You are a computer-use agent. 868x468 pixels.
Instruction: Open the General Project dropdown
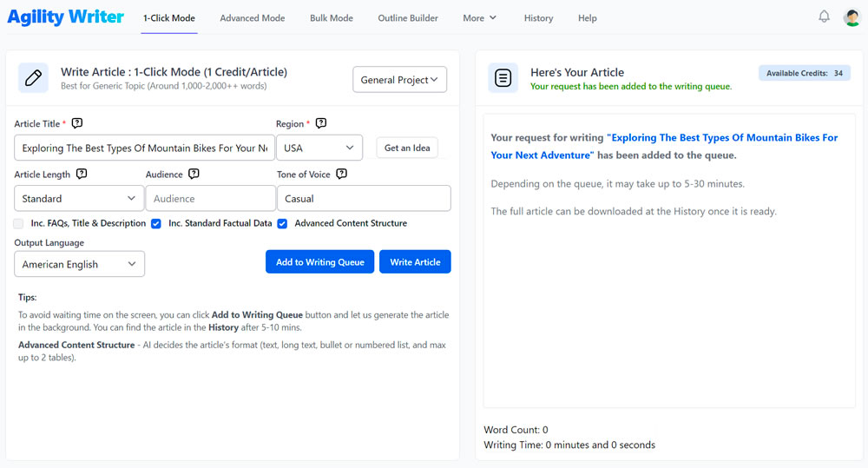point(399,80)
